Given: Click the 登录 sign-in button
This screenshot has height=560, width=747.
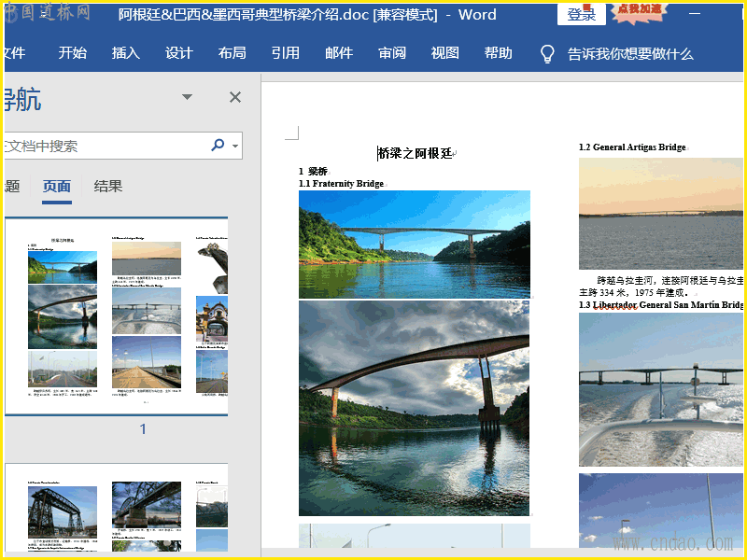Looking at the screenshot, I should pyautogui.click(x=581, y=14).
